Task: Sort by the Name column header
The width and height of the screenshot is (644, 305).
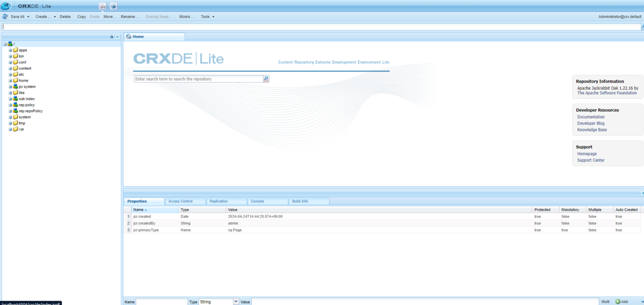Action: (x=155, y=209)
